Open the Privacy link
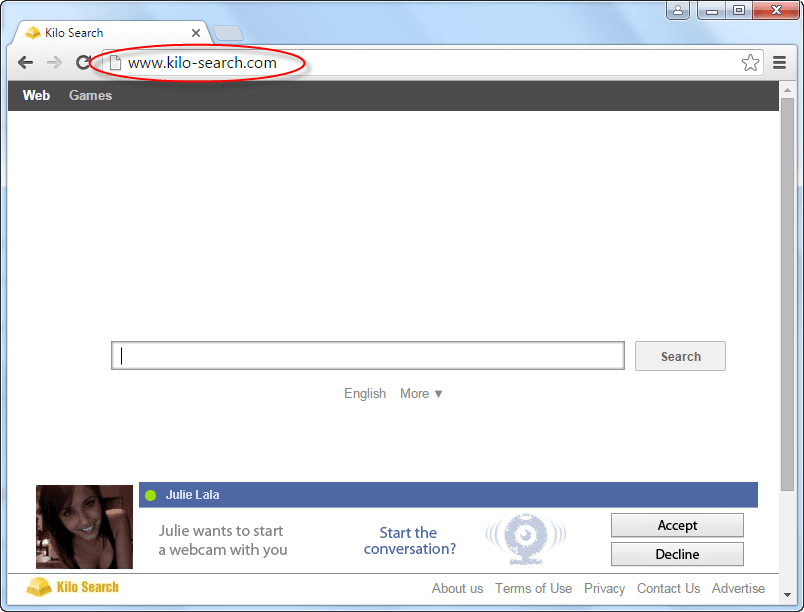The width and height of the screenshot is (804, 612). (605, 588)
